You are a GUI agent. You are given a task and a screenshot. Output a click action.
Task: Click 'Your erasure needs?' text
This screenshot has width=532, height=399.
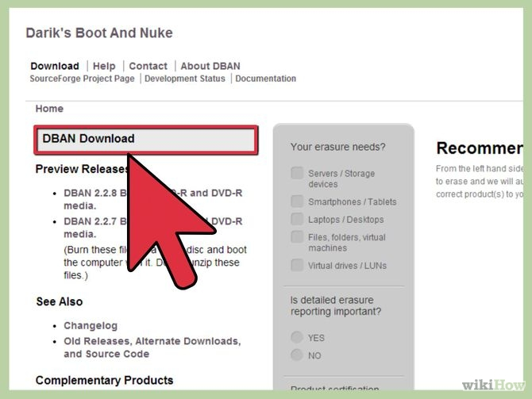(338, 147)
